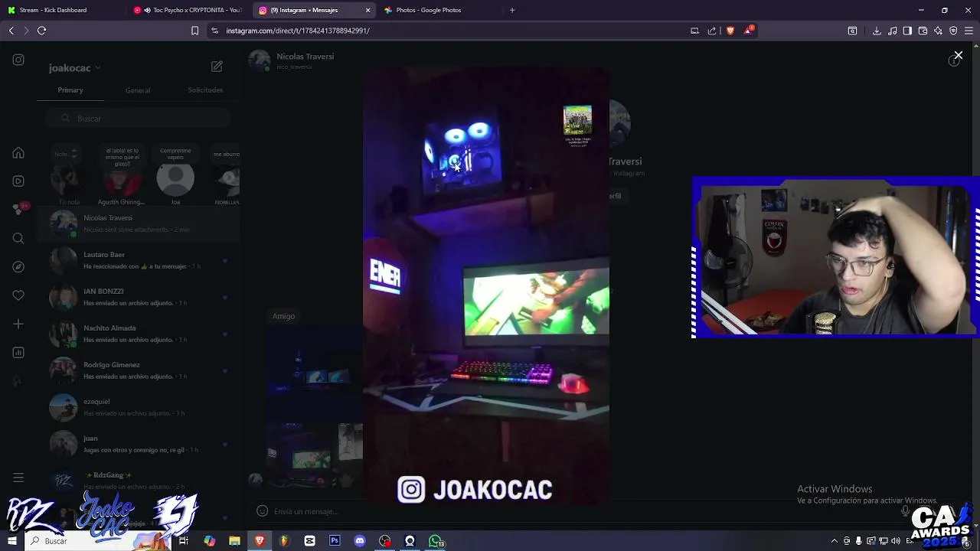Open Nicolas Traversi chat header name
Screen dimensions: 980x551
[x=305, y=57]
